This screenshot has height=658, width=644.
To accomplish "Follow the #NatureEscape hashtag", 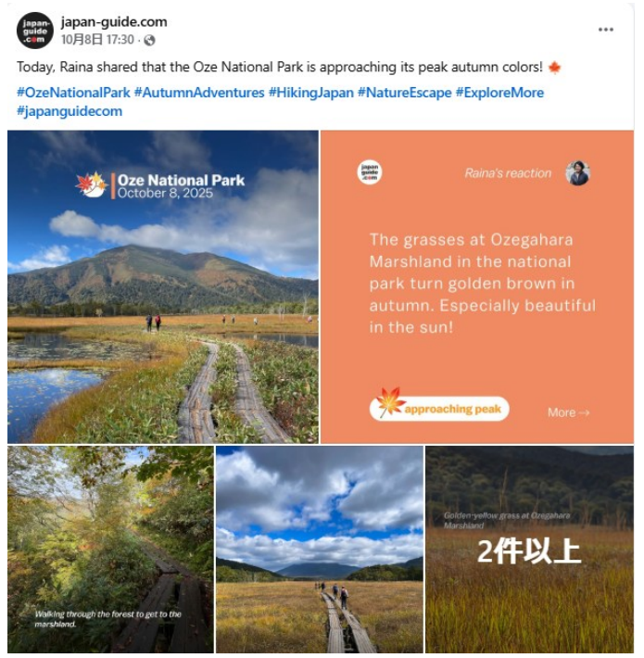I will (x=404, y=93).
